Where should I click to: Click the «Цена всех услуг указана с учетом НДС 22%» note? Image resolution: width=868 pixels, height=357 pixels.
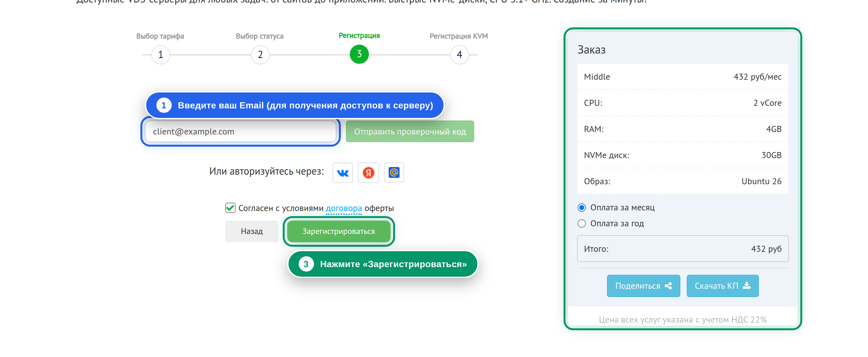(682, 320)
